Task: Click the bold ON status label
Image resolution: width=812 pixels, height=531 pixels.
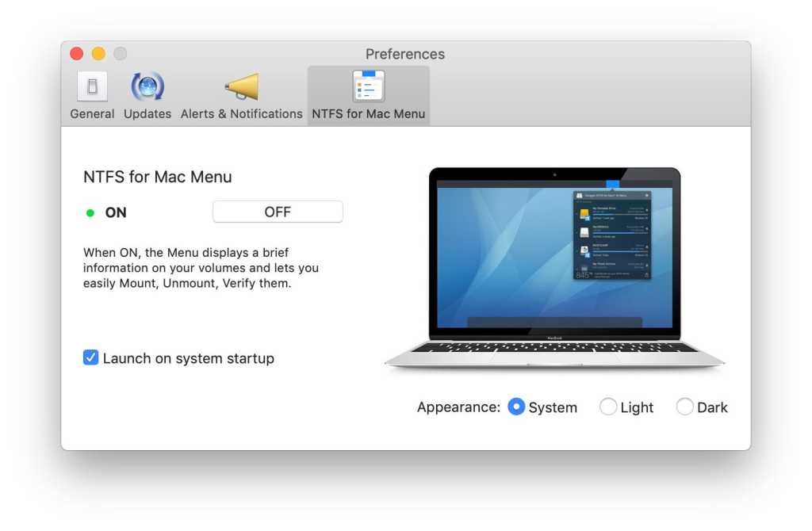Action: (116, 212)
